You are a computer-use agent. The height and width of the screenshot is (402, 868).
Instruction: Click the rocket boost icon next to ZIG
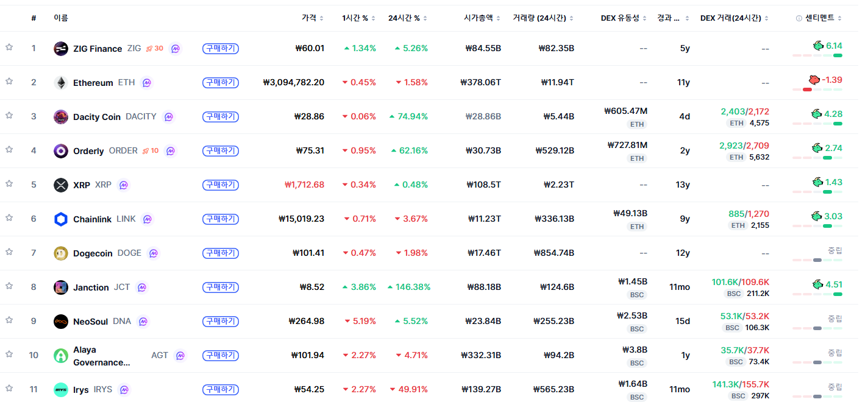(149, 48)
